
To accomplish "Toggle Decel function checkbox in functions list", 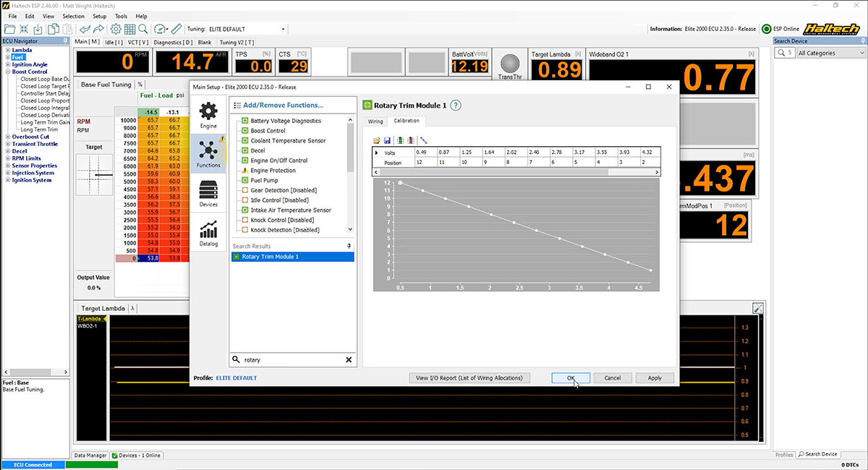I will [246, 150].
